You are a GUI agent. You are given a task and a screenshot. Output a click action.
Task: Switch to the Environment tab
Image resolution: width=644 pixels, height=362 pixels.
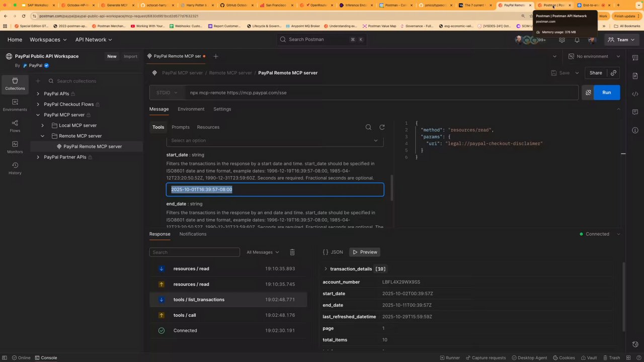pos(191,109)
